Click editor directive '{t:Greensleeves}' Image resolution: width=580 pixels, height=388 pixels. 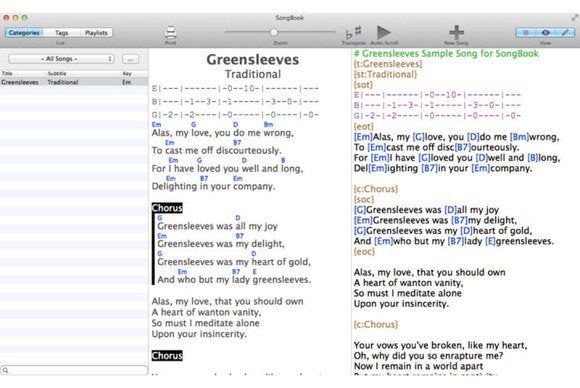pos(388,64)
